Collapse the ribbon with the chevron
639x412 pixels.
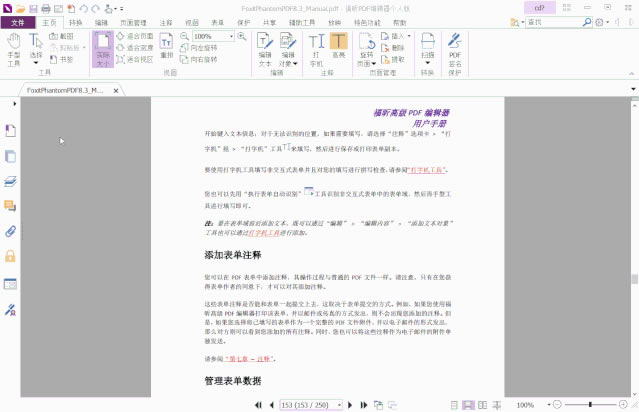pyautogui.click(x=631, y=74)
